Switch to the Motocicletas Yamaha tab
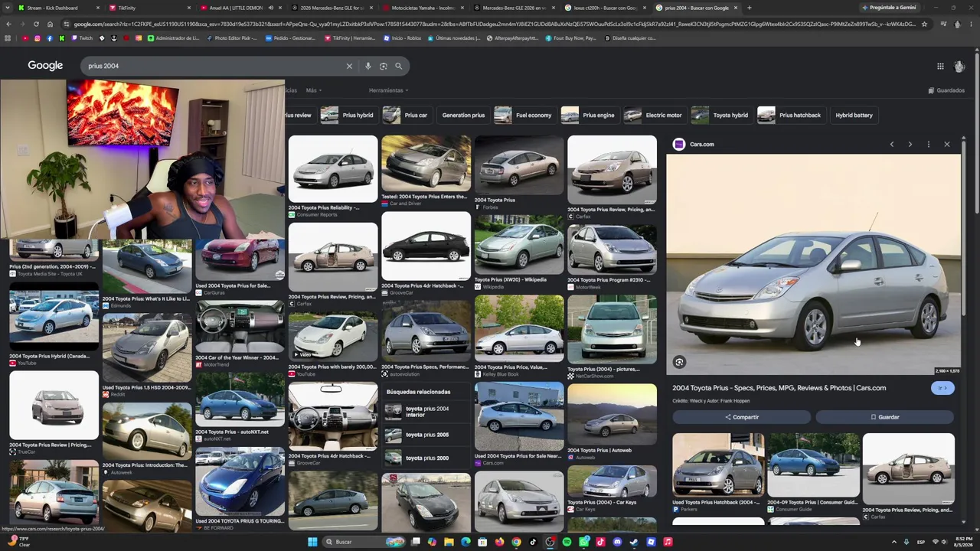This screenshot has height=551, width=980. coord(423,8)
